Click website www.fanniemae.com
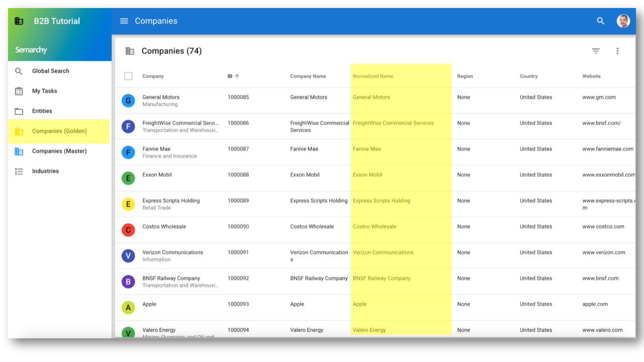 tap(608, 149)
